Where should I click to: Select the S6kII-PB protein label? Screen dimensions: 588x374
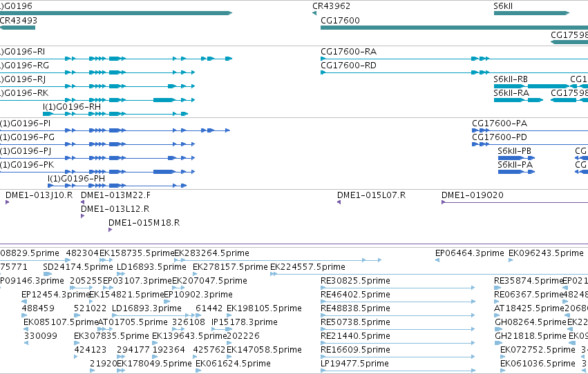[514, 151]
